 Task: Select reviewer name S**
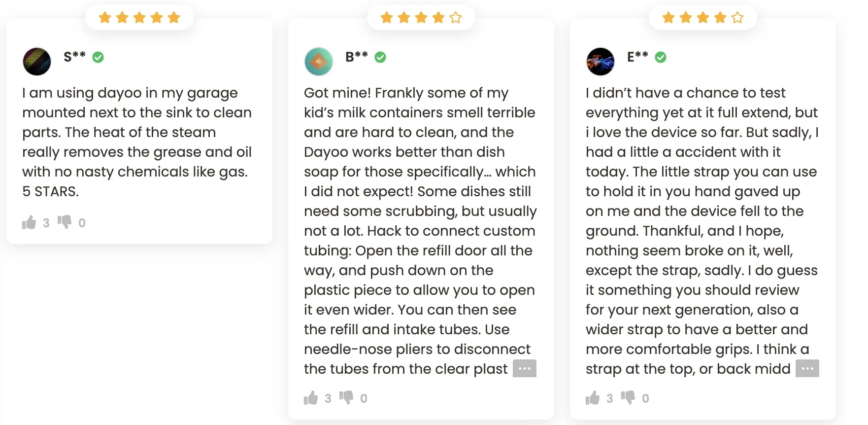coord(74,57)
